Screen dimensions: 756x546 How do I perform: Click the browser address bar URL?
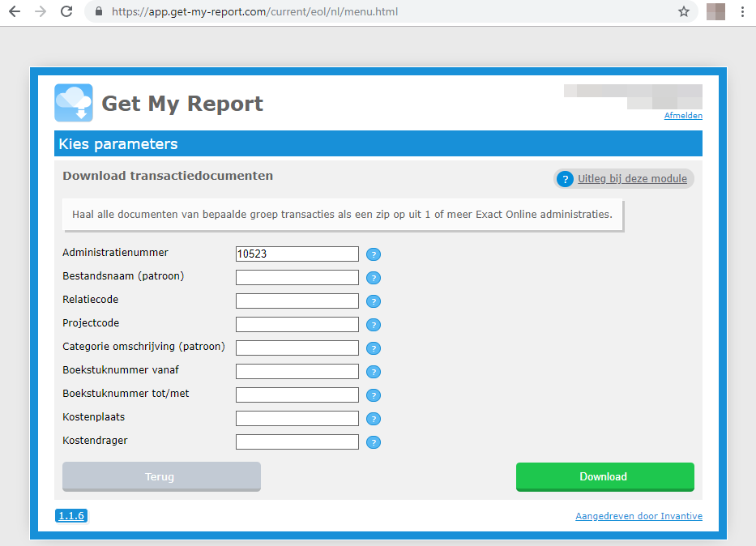pyautogui.click(x=254, y=11)
